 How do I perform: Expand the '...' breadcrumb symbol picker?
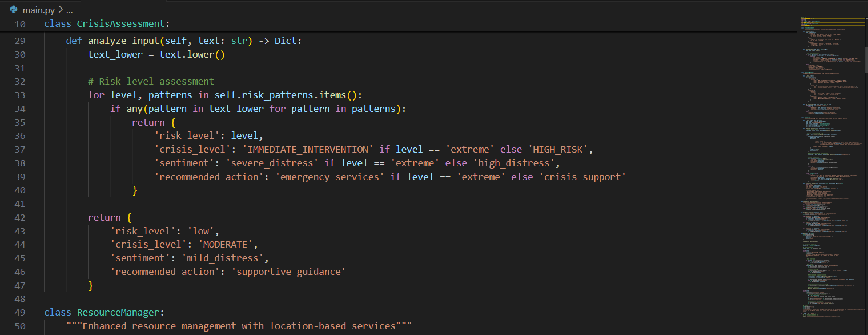tap(69, 10)
